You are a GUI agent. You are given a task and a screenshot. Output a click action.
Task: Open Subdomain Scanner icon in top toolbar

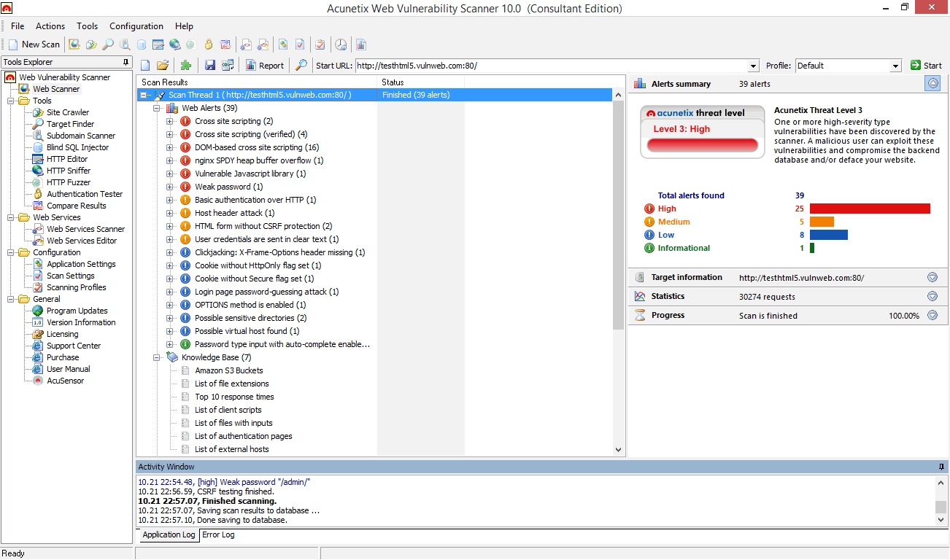125,44
